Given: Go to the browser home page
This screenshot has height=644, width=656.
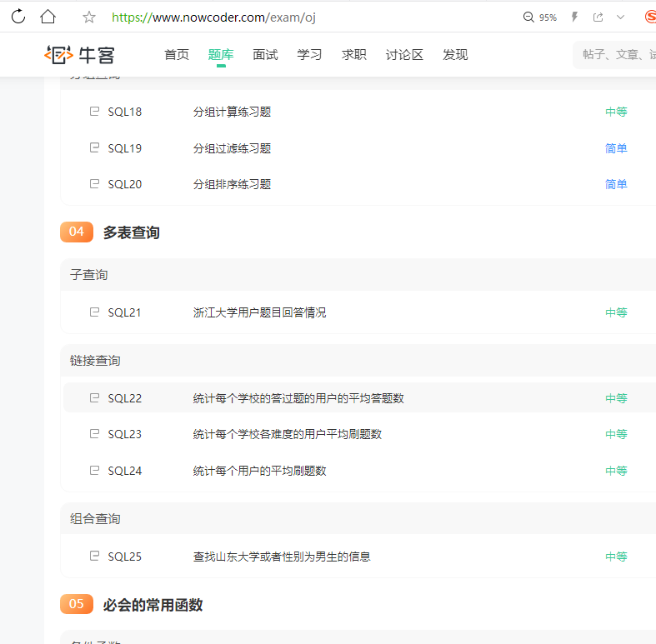Looking at the screenshot, I should tap(48, 17).
